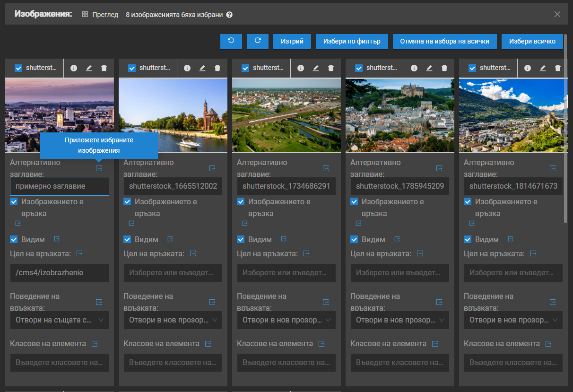
Task: Uncheck the selection checkbox of the fourth image card
Action: (x=359, y=68)
